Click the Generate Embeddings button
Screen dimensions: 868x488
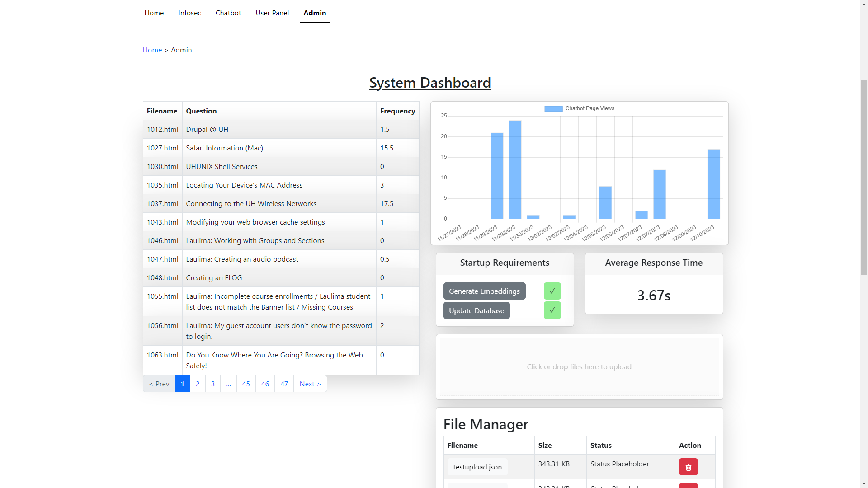click(485, 291)
